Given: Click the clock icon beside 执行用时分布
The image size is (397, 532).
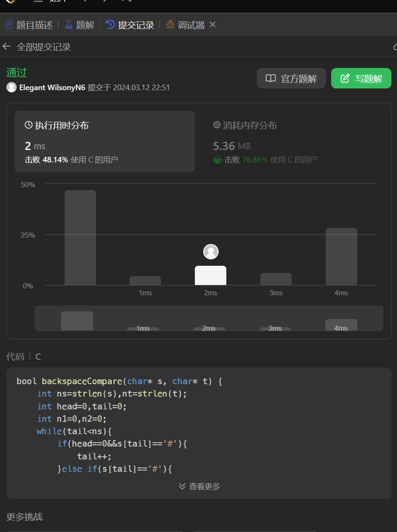Looking at the screenshot, I should point(29,125).
